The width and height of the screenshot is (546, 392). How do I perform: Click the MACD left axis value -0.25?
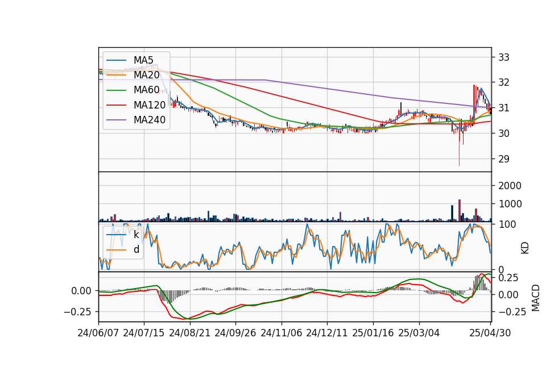pyautogui.click(x=78, y=312)
